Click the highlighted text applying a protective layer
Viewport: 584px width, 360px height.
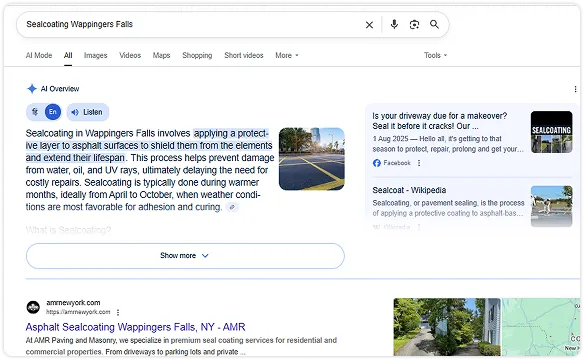coord(149,146)
